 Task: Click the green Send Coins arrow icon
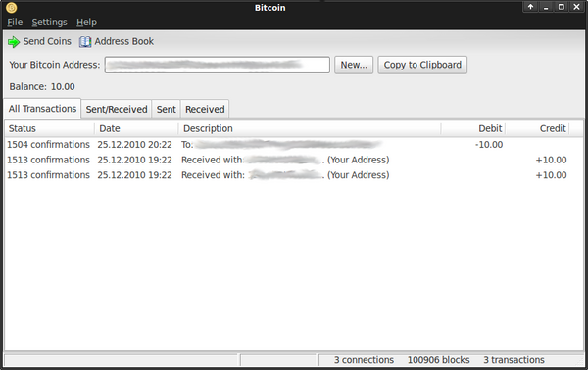[14, 42]
